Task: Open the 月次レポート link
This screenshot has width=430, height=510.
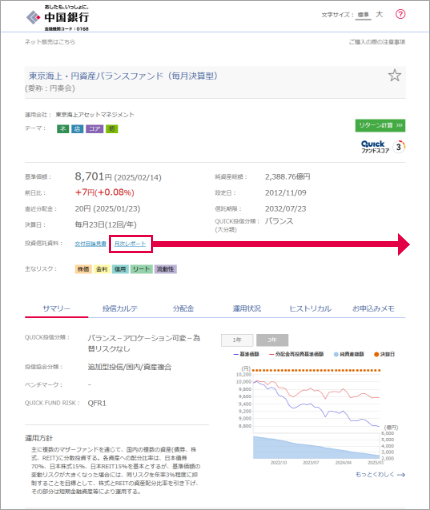Action: coord(130,244)
